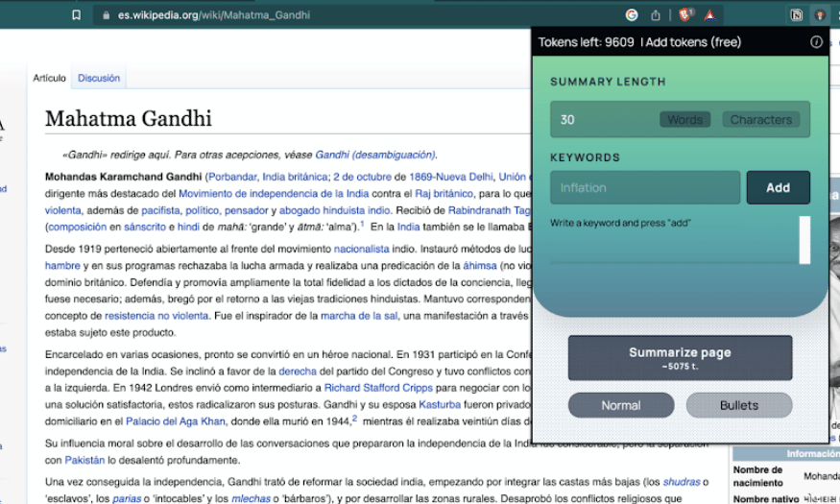Click the Brave rewards triangle icon
Screen dimensions: 840x504
click(x=709, y=15)
